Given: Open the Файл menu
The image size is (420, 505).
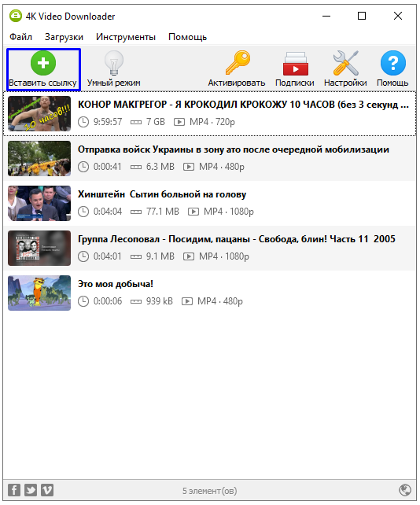Looking at the screenshot, I should (21, 37).
